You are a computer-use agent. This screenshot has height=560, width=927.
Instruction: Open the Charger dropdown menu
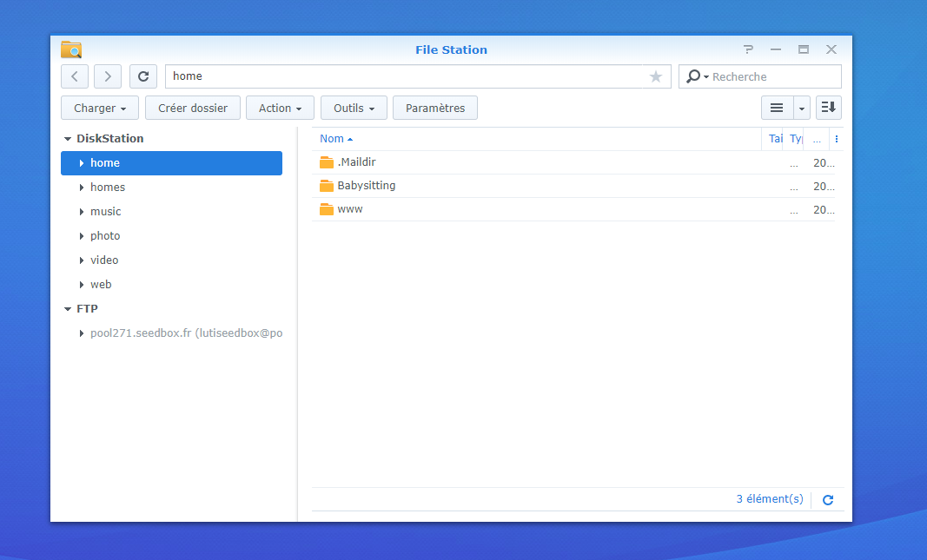pyautogui.click(x=100, y=108)
